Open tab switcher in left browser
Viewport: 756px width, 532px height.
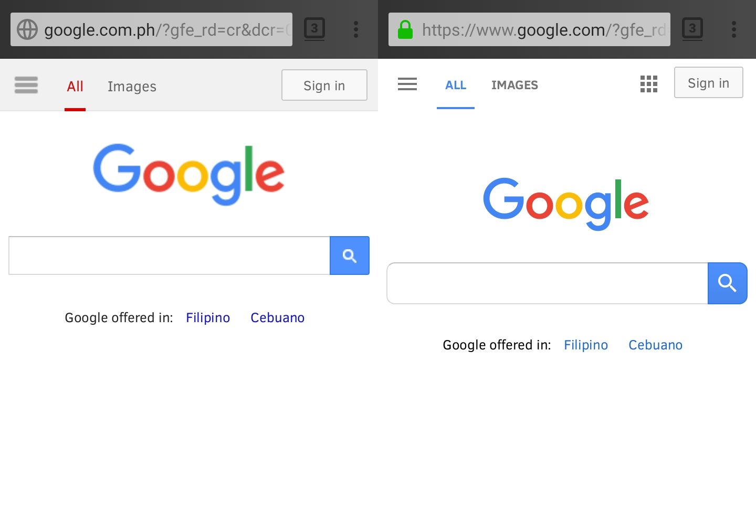pyautogui.click(x=314, y=29)
